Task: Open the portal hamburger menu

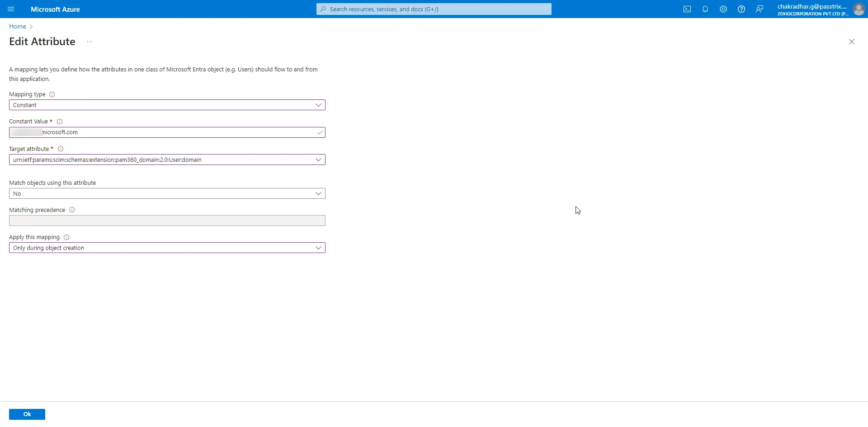Action: pos(11,9)
